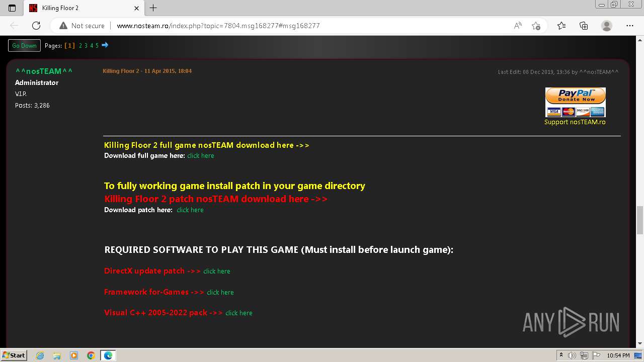
Task: Open Internet Explorer from the taskbar
Action: [40, 355]
